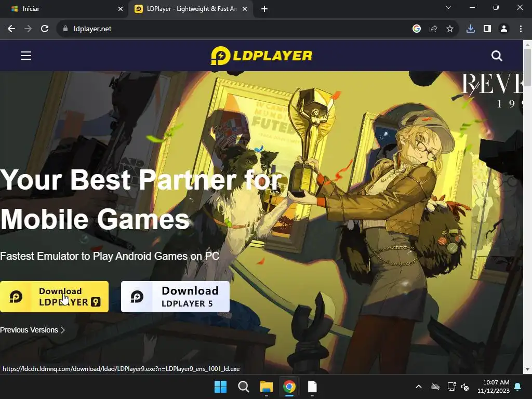The height and width of the screenshot is (399, 532).
Task: Click the scrollbar up arrow
Action: pyautogui.click(x=527, y=45)
